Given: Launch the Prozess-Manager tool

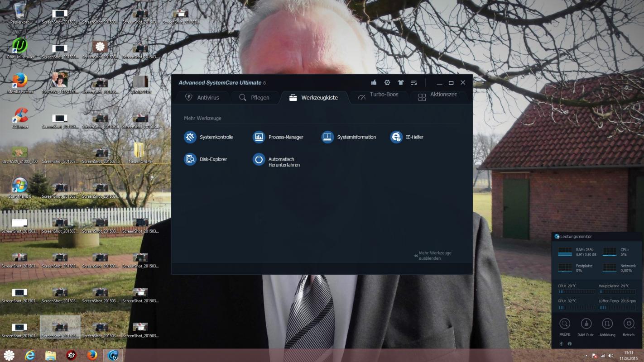Looking at the screenshot, I should (278, 137).
